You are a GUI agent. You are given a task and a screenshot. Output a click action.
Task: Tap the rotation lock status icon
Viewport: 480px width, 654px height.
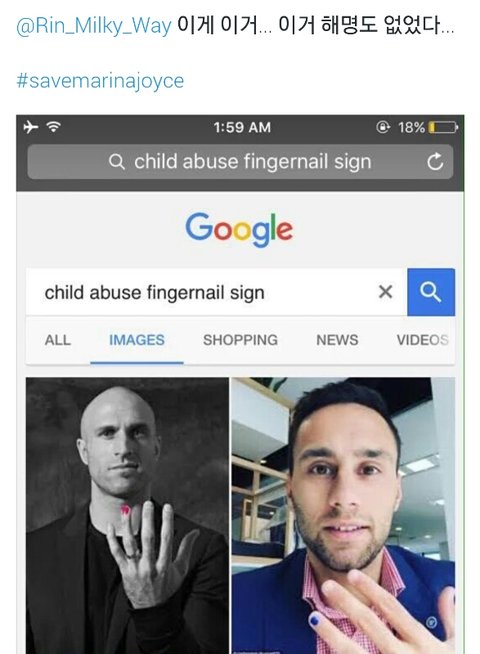383,126
